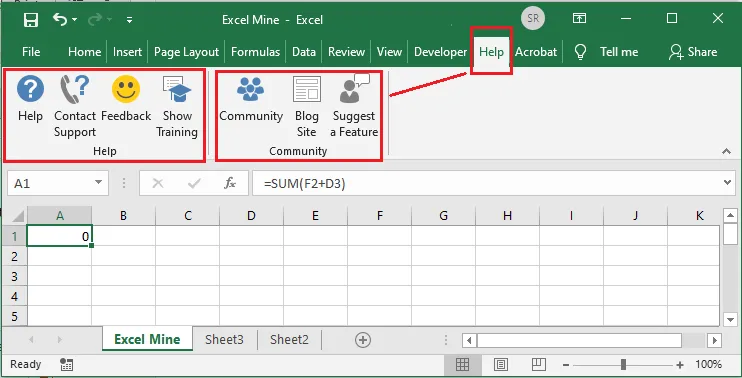The image size is (742, 378).
Task: Click the Save icon in the quick access toolbar
Action: point(31,20)
